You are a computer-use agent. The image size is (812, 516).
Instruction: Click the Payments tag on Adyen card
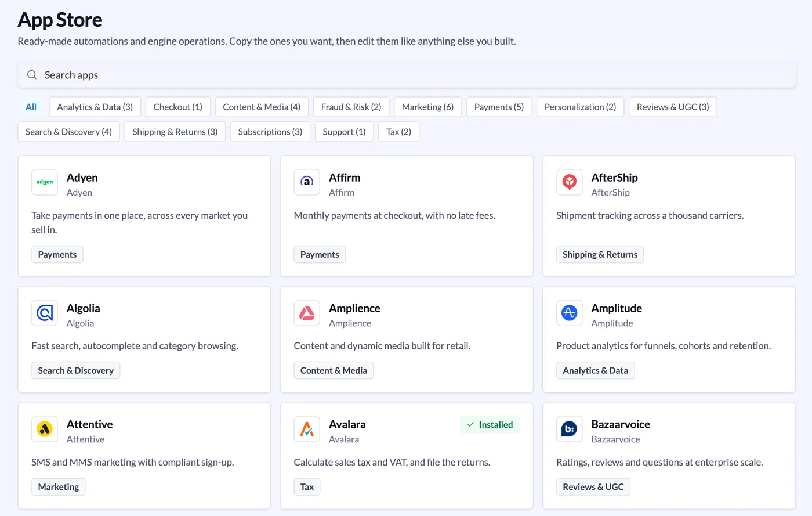coord(57,254)
